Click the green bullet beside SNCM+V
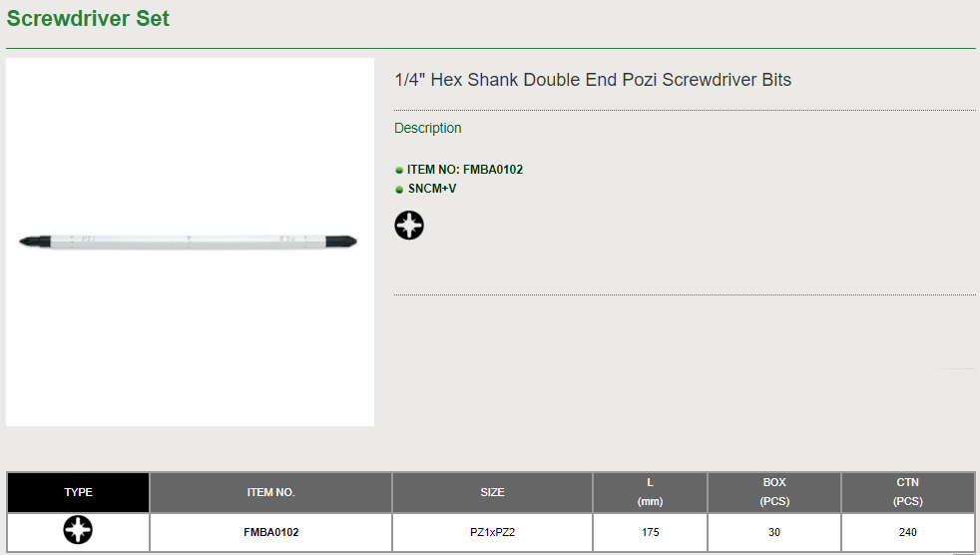The image size is (980, 555). pyautogui.click(x=399, y=190)
